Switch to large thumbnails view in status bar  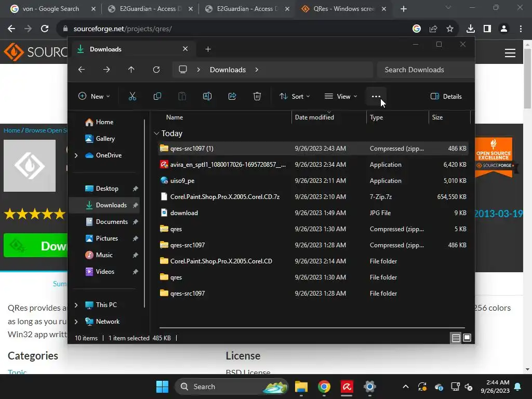click(467, 338)
